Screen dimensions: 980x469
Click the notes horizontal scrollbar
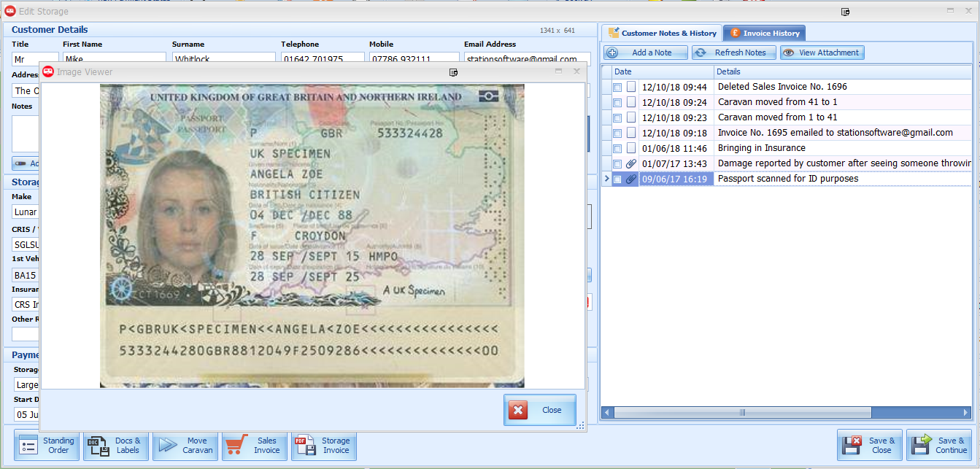pyautogui.click(x=743, y=413)
